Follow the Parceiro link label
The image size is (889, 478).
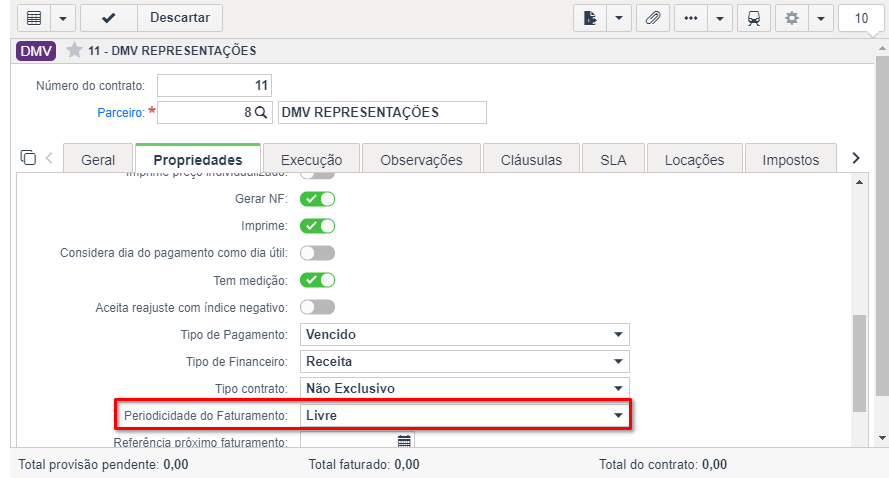(x=121, y=113)
